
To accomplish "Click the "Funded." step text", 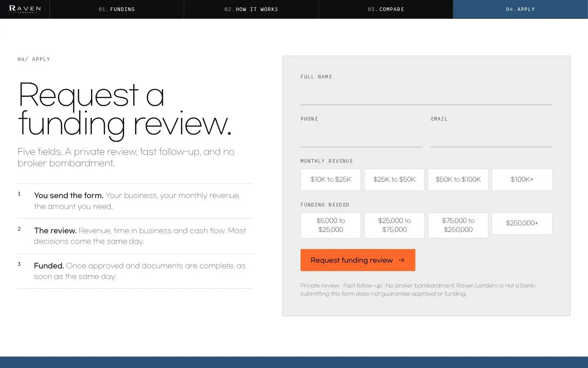I will coord(49,266).
